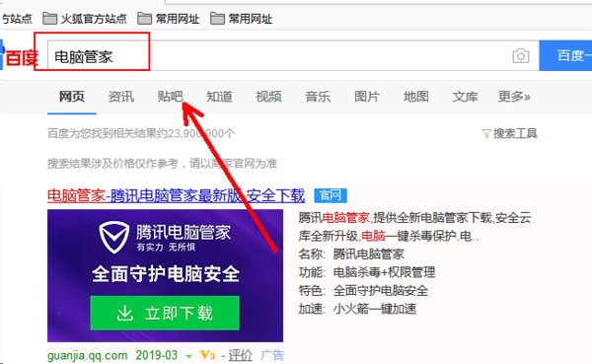Switch to the 贴吧 tab
Screen dimensions: 592x364
(170, 97)
